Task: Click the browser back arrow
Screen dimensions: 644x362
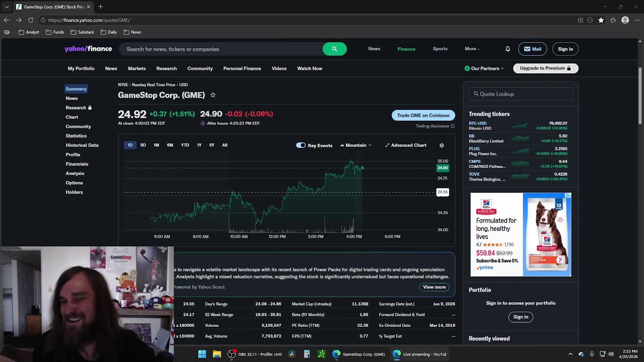Action: click(7, 20)
